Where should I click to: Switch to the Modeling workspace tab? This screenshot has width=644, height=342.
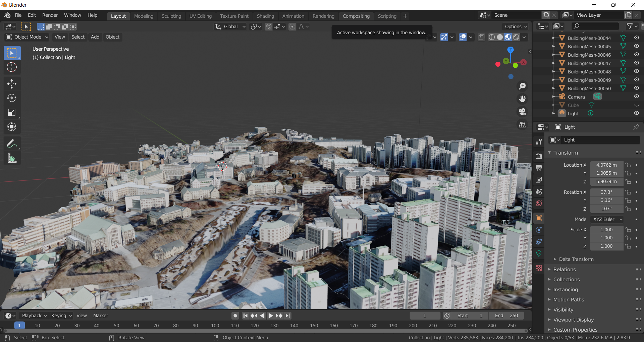pos(144,16)
